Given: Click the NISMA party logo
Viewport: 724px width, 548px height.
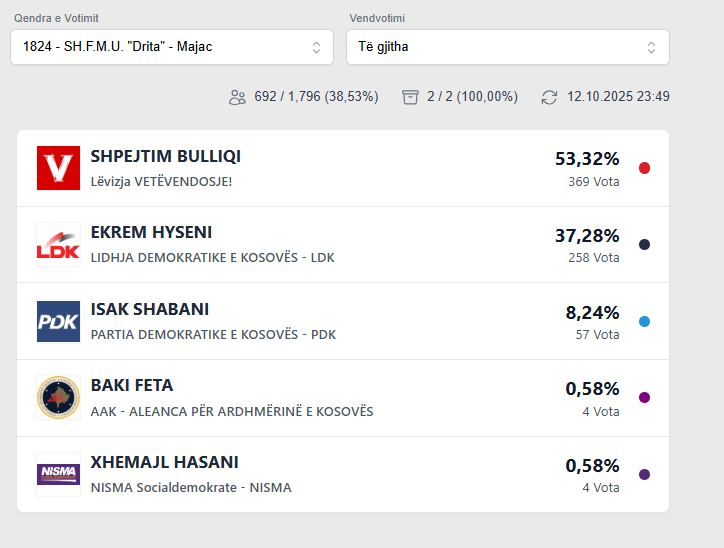Looking at the screenshot, I should 58,474.
